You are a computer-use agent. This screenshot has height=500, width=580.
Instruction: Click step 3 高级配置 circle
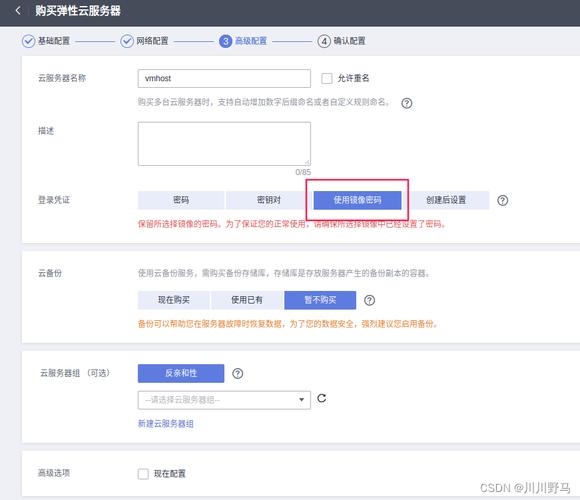226,41
